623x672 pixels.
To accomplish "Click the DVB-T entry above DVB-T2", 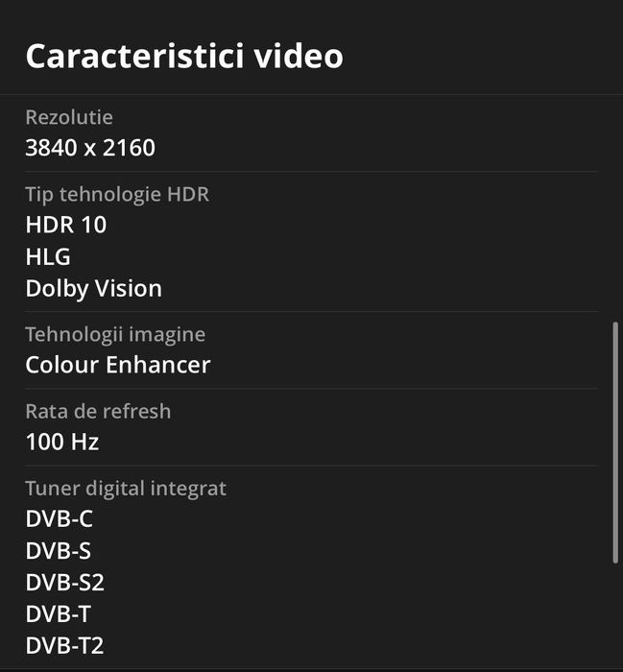I will [x=59, y=613].
